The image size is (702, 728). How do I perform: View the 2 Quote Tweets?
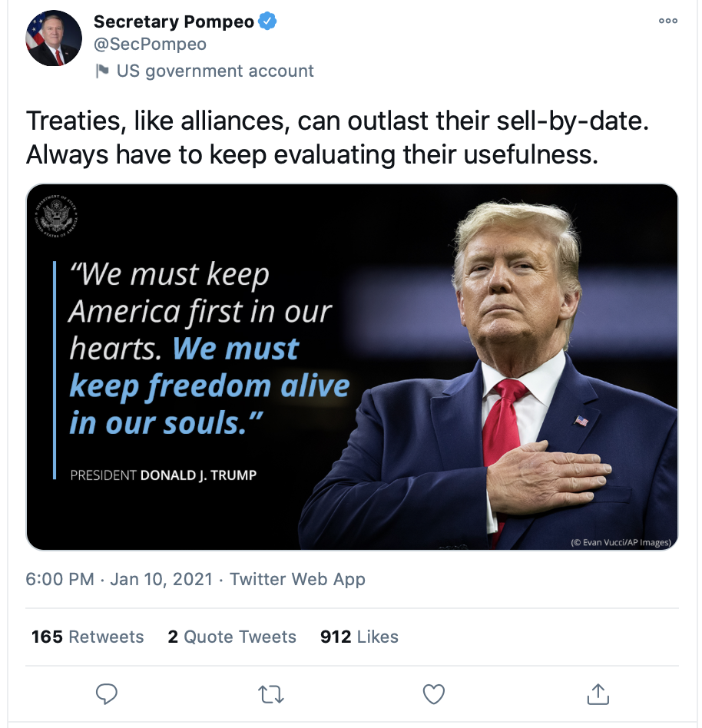point(232,637)
